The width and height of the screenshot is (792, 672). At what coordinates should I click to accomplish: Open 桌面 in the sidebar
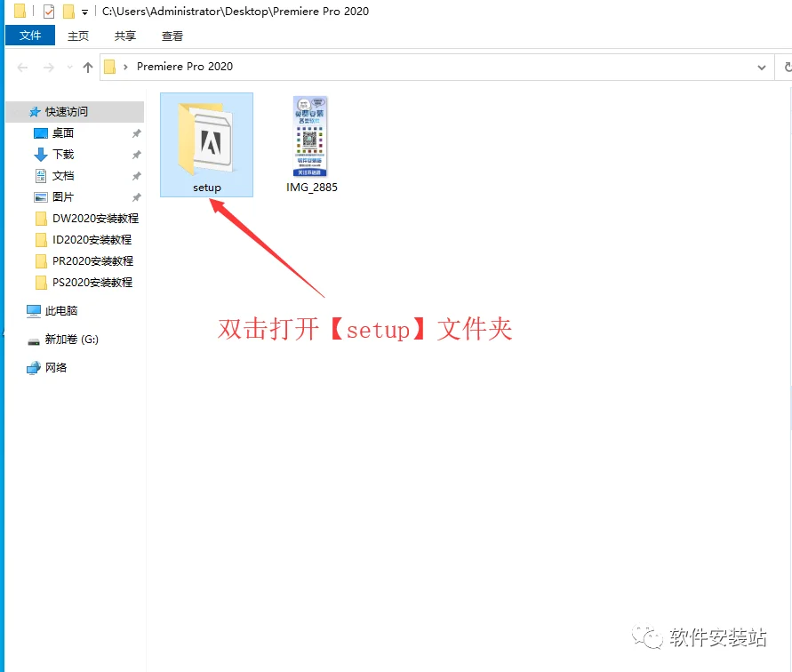tap(62, 132)
